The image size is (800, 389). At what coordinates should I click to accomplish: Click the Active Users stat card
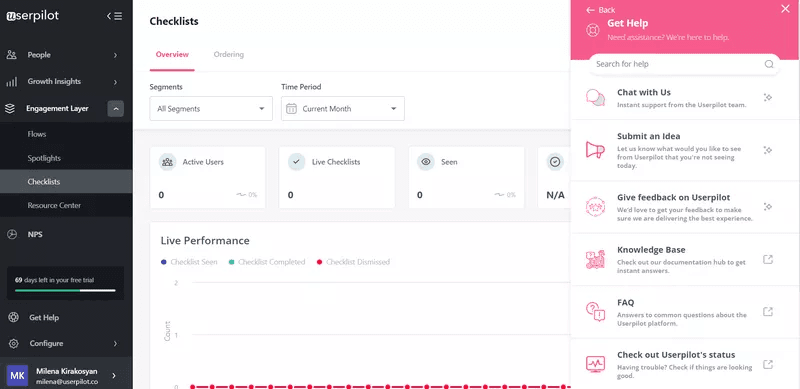pos(208,178)
